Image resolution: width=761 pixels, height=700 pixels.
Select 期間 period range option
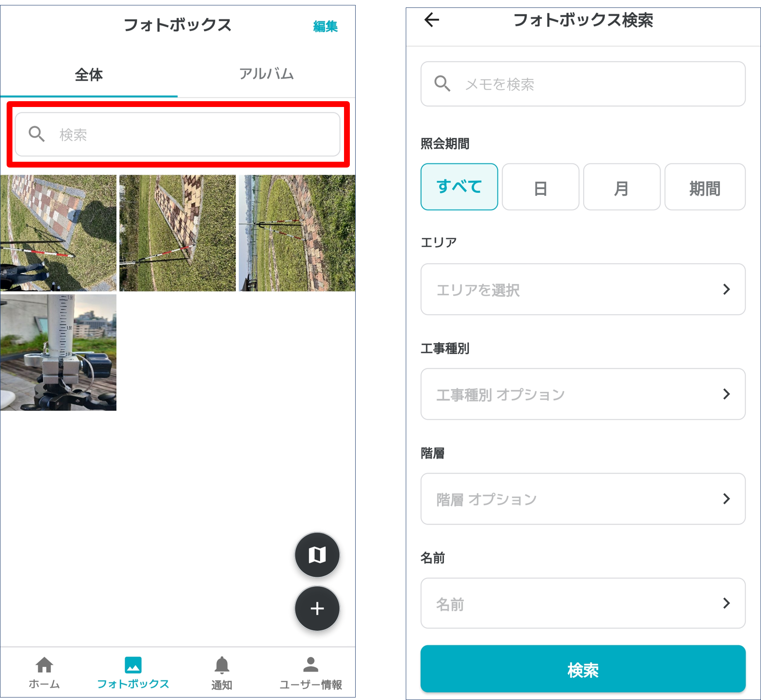tap(705, 187)
